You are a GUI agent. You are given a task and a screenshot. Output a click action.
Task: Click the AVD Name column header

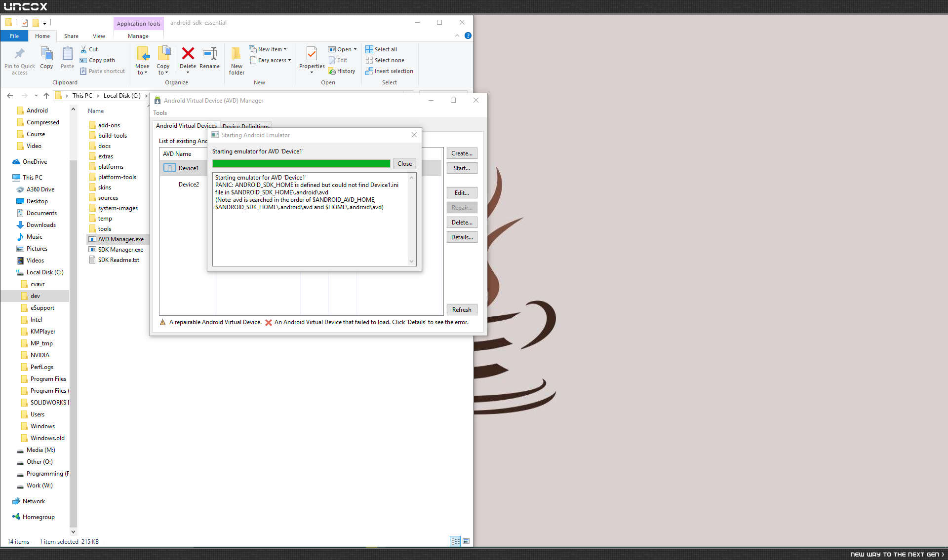pyautogui.click(x=177, y=154)
